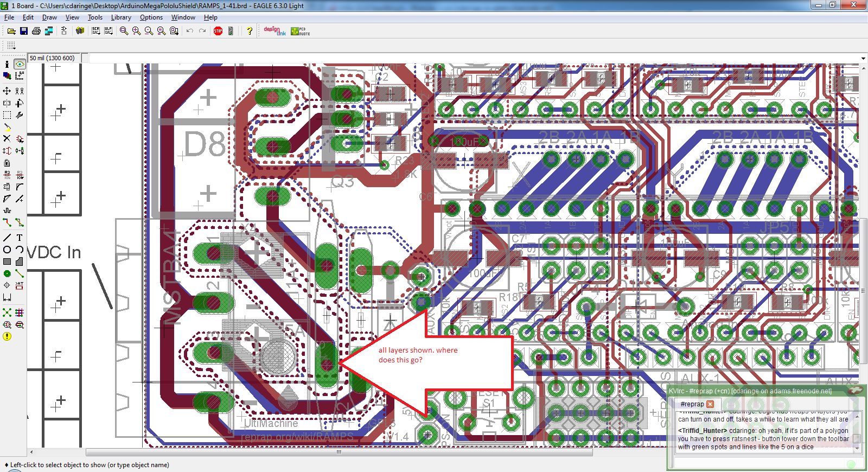
Task: Run the Ratsnest tool
Action: [7, 312]
